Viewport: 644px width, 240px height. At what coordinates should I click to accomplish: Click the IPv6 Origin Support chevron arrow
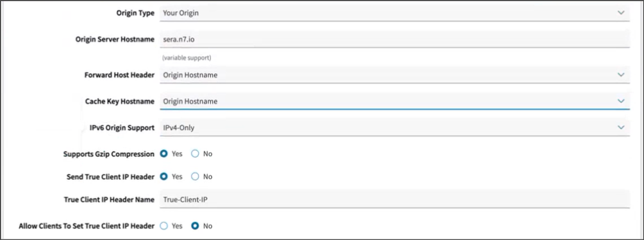point(620,127)
